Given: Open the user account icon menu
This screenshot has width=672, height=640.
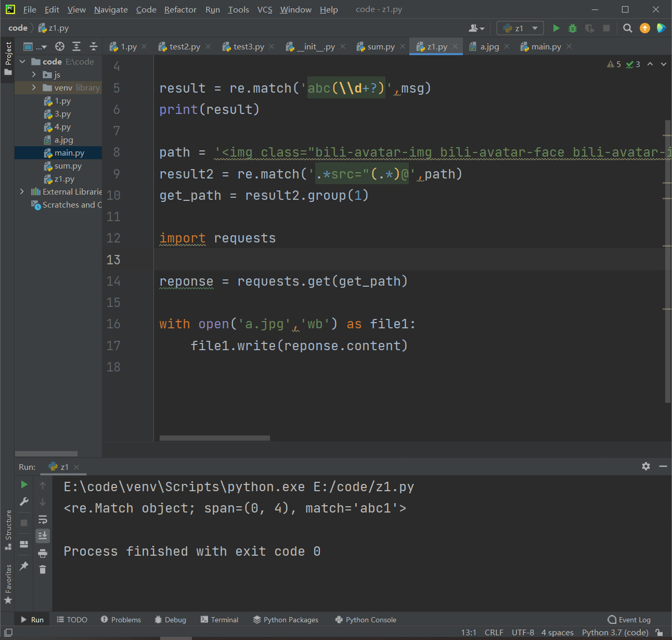Looking at the screenshot, I should 476,28.
